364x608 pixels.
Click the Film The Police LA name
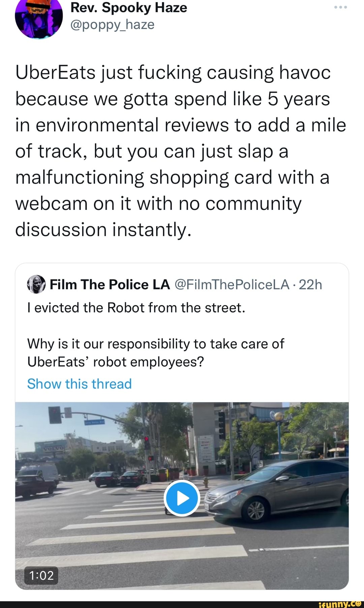point(110,284)
